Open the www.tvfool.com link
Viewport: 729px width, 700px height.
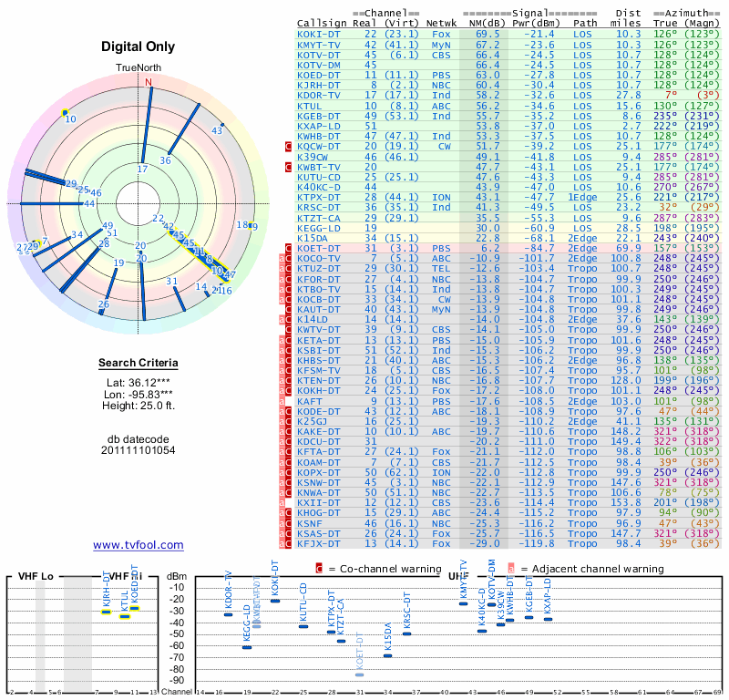(x=139, y=545)
